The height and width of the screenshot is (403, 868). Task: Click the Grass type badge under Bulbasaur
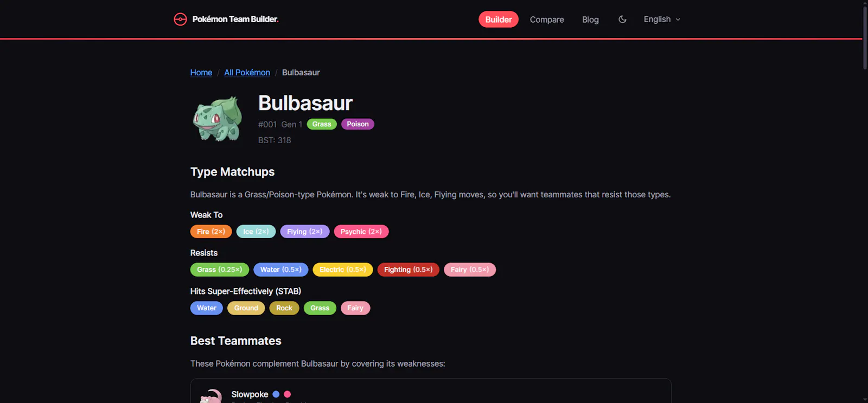tap(322, 124)
